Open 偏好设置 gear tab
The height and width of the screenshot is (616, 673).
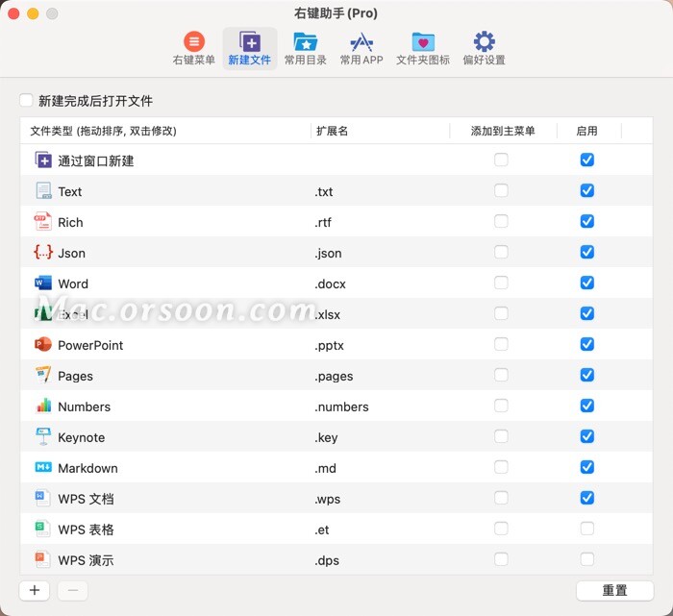(485, 48)
